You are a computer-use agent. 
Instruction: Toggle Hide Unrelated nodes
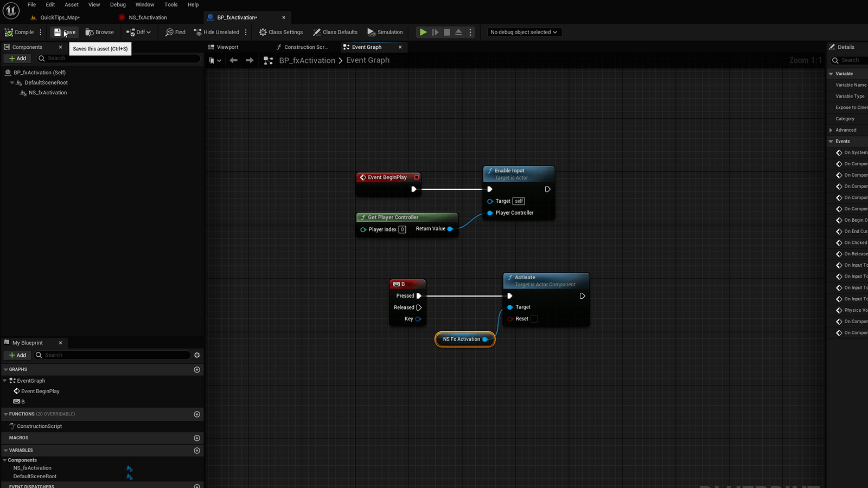click(216, 32)
